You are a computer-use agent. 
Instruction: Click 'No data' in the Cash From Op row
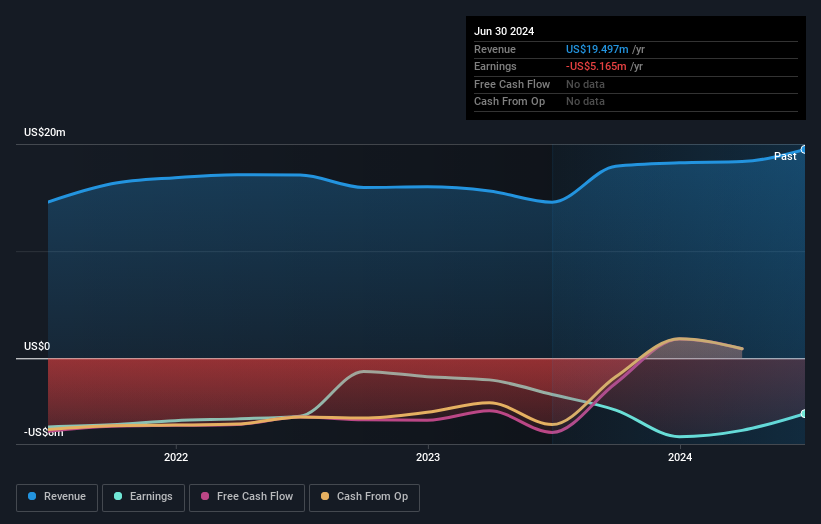pyautogui.click(x=585, y=102)
